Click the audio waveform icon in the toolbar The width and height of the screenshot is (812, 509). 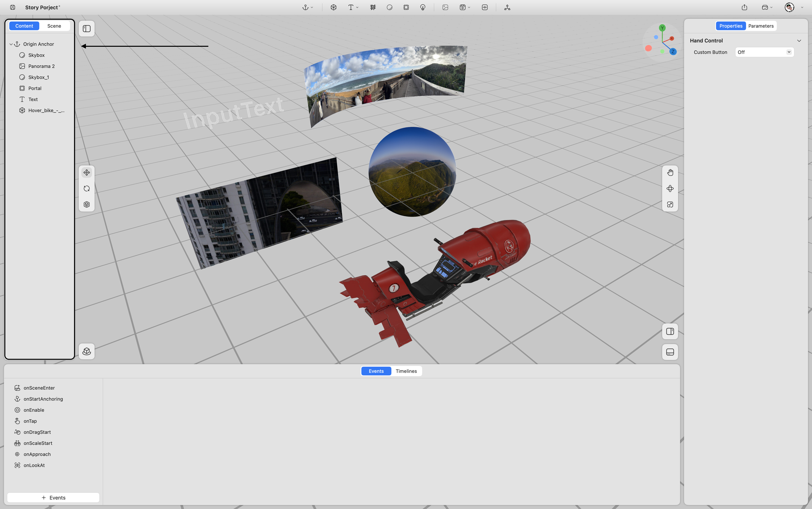[x=485, y=7]
